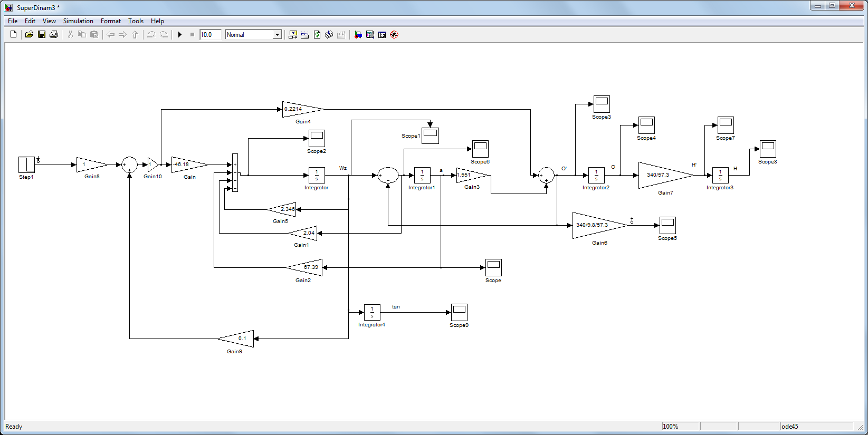Select the Gain5 block showing 2.346

coord(281,209)
